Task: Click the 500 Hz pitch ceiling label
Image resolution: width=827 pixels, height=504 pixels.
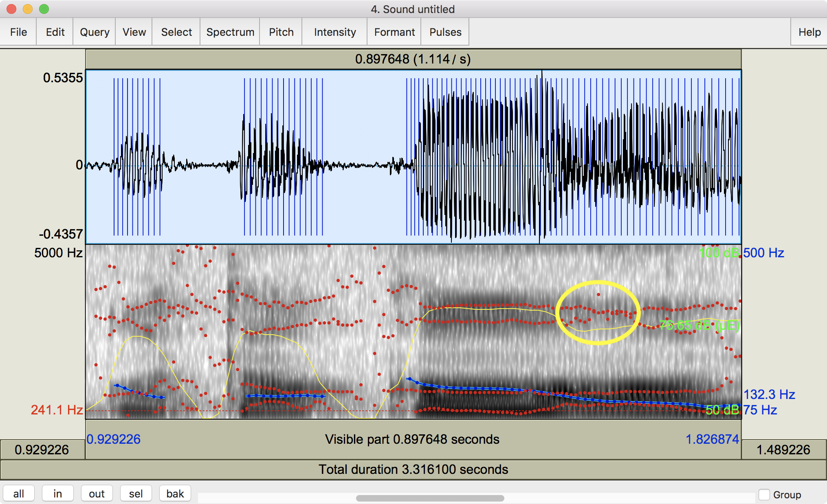Action: point(764,253)
